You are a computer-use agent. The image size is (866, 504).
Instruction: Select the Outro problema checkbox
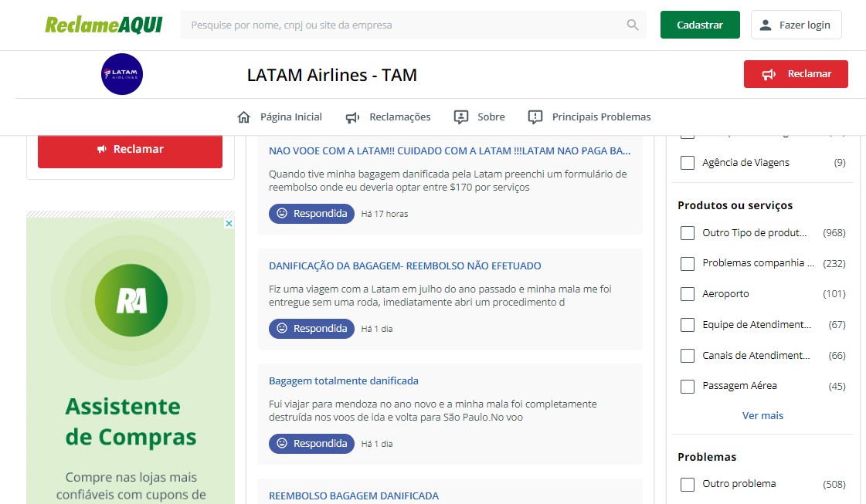click(687, 484)
